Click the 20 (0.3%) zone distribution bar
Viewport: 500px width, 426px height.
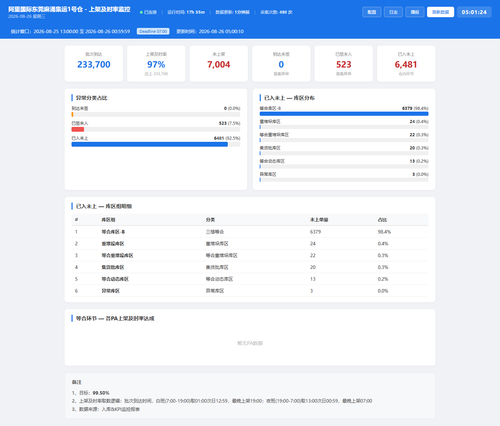[x=344, y=153]
